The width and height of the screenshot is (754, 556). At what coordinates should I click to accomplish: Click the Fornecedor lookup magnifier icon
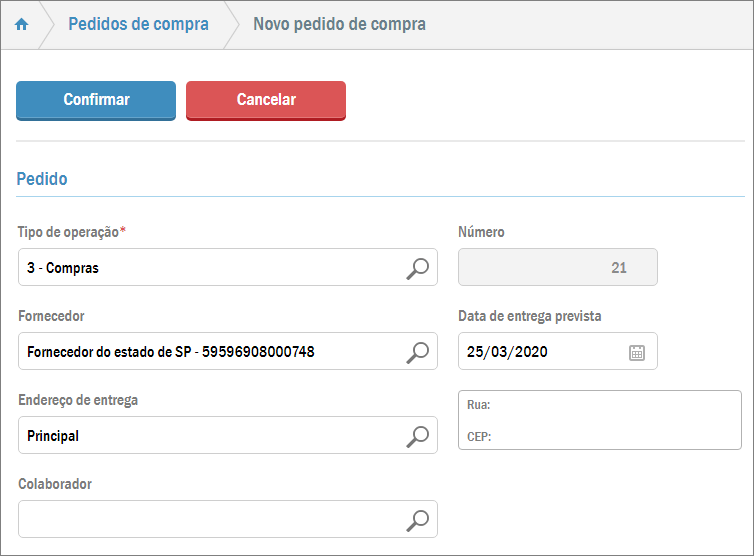[418, 352]
